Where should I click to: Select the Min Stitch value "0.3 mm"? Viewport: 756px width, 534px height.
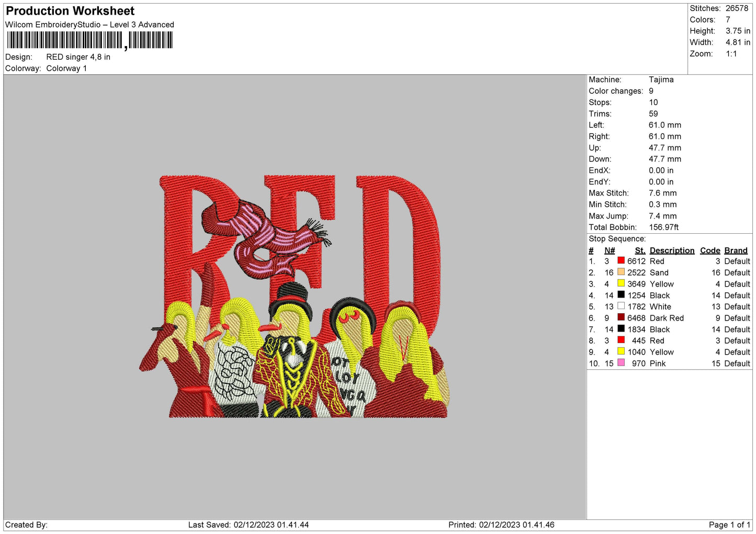[663, 204]
